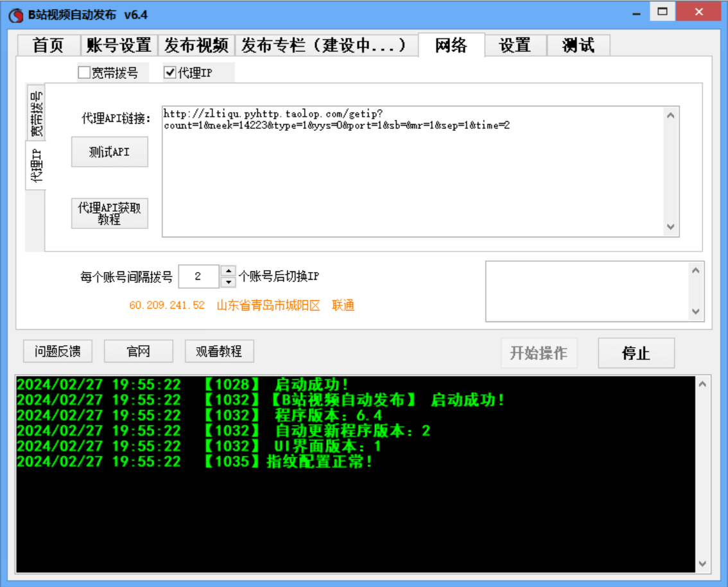
Task: Open 代理API获取教程 button
Action: pyautogui.click(x=110, y=214)
